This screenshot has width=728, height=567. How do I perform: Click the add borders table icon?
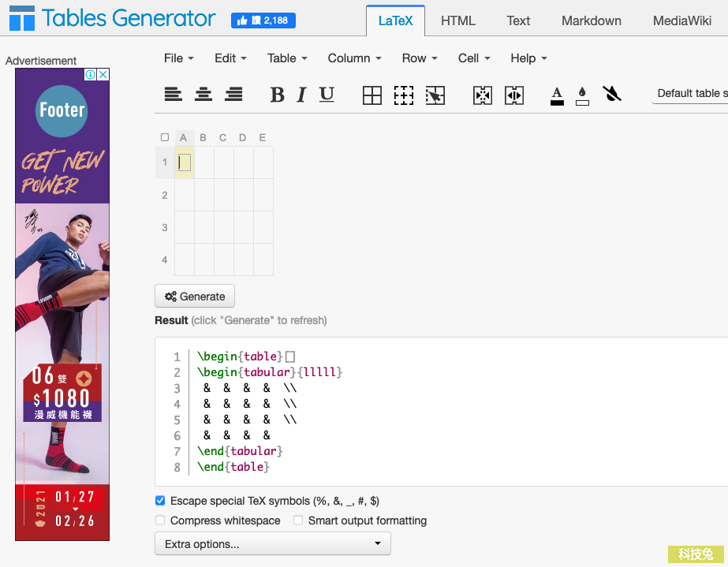(371, 94)
